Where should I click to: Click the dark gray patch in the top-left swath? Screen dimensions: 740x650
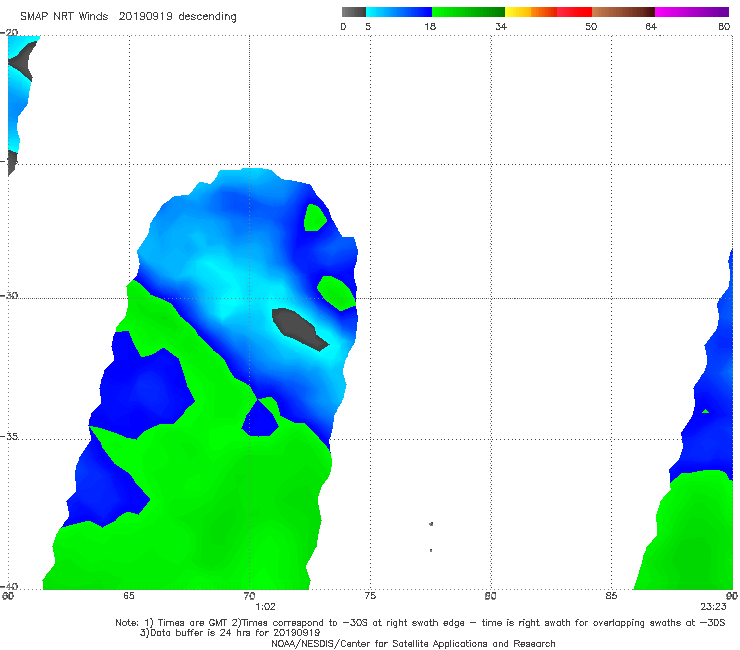(x=22, y=61)
